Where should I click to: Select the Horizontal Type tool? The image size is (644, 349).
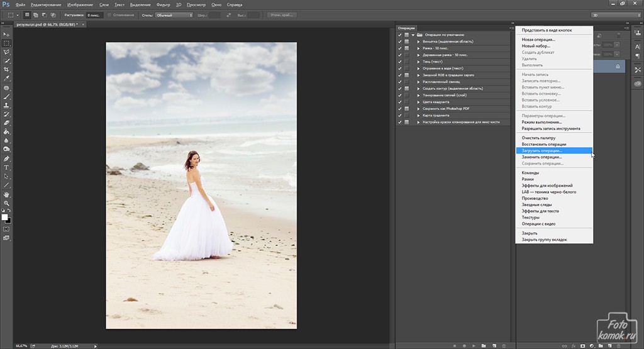[x=6, y=168]
